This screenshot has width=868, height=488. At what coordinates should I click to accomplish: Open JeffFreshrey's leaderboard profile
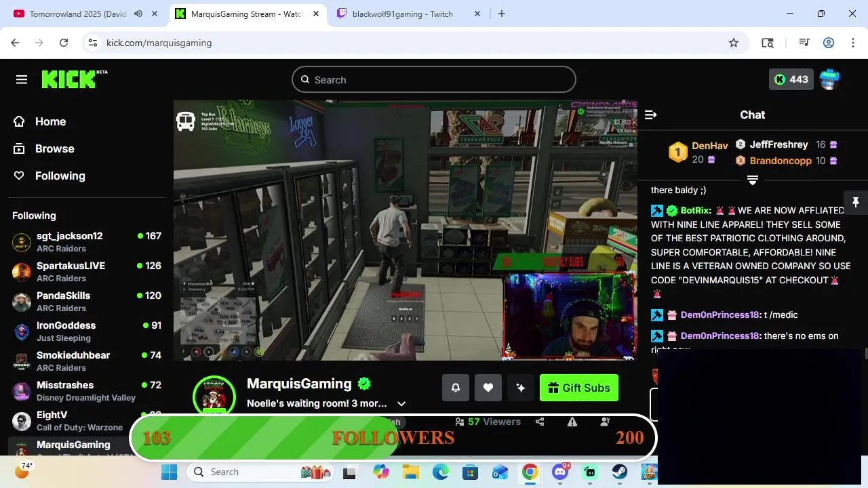point(778,144)
